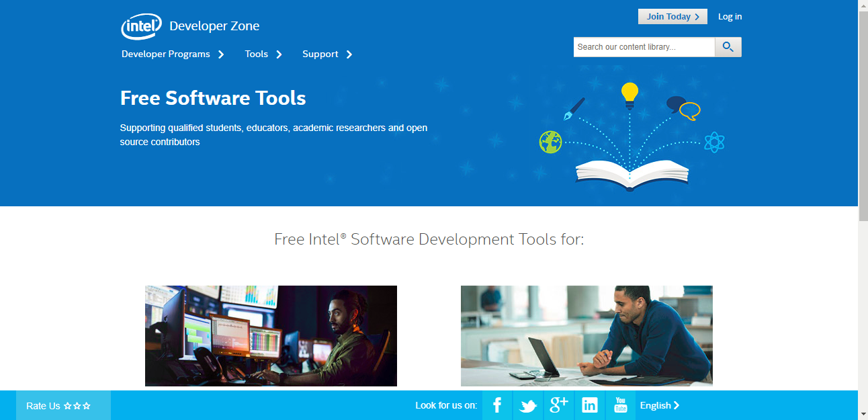Image resolution: width=868 pixels, height=420 pixels.
Task: Click the Intel logo
Action: (140, 26)
